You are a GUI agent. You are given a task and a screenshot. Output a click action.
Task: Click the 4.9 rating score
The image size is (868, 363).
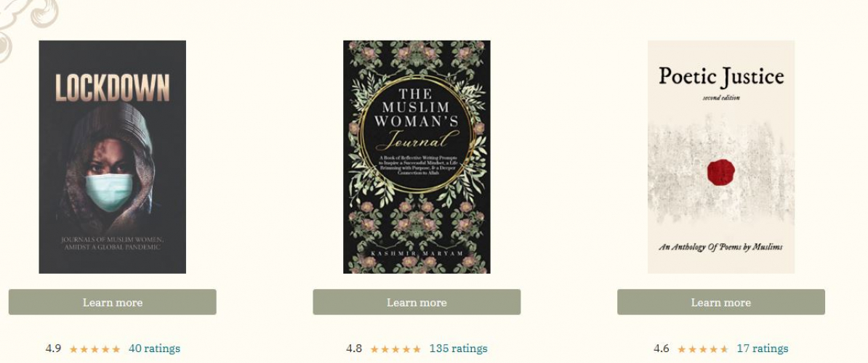coord(53,348)
